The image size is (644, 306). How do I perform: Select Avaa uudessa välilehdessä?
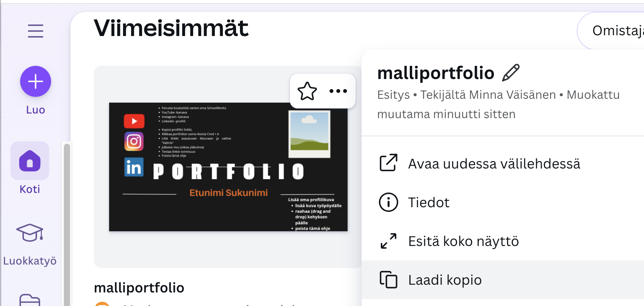click(x=494, y=163)
